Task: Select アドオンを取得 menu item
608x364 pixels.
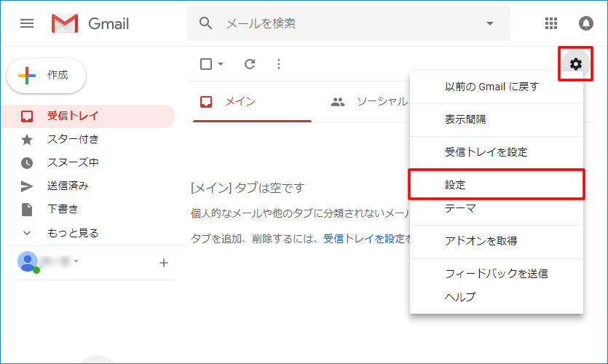Action: tap(497, 241)
